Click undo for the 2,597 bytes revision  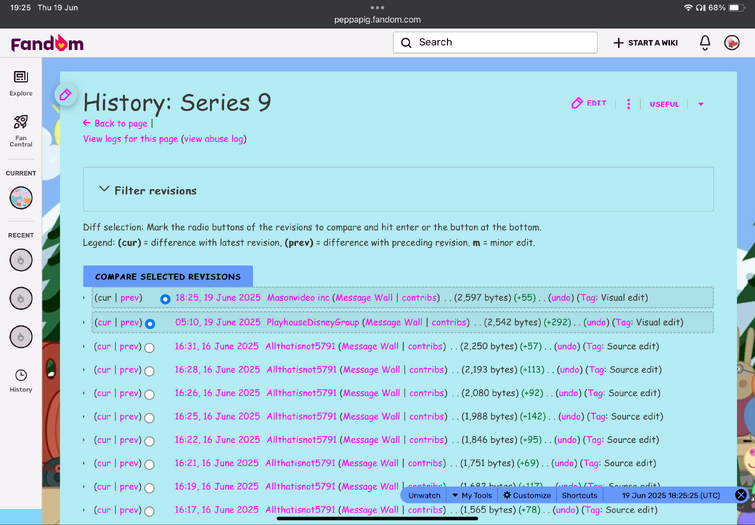click(x=561, y=298)
